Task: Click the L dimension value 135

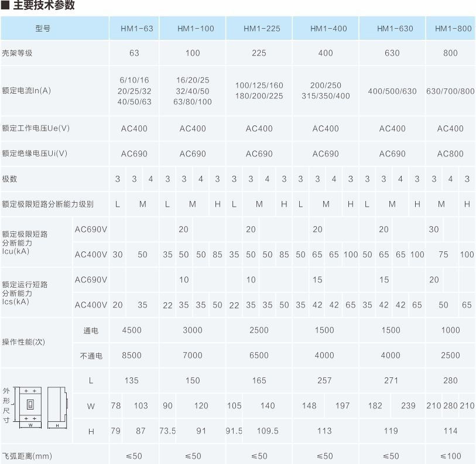Action: pyautogui.click(x=132, y=380)
